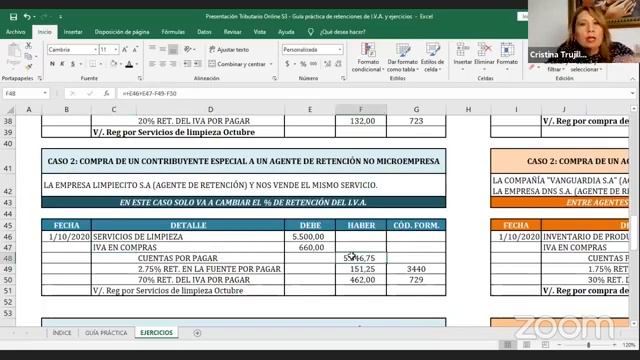Click the Increase Indent icon

[198, 64]
